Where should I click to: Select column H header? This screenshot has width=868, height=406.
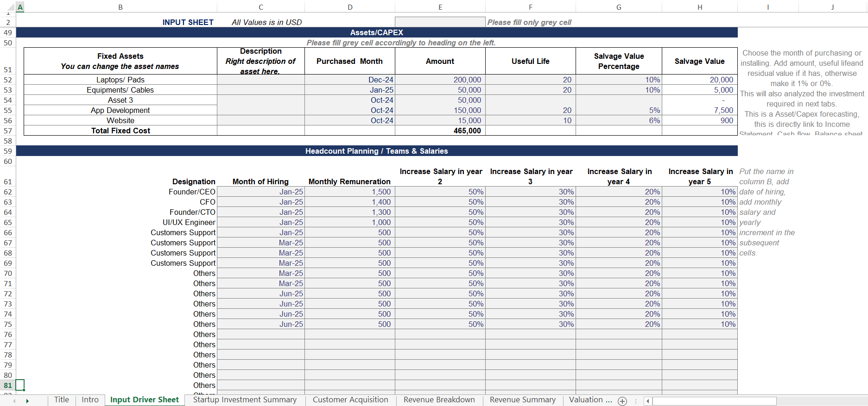point(700,7)
